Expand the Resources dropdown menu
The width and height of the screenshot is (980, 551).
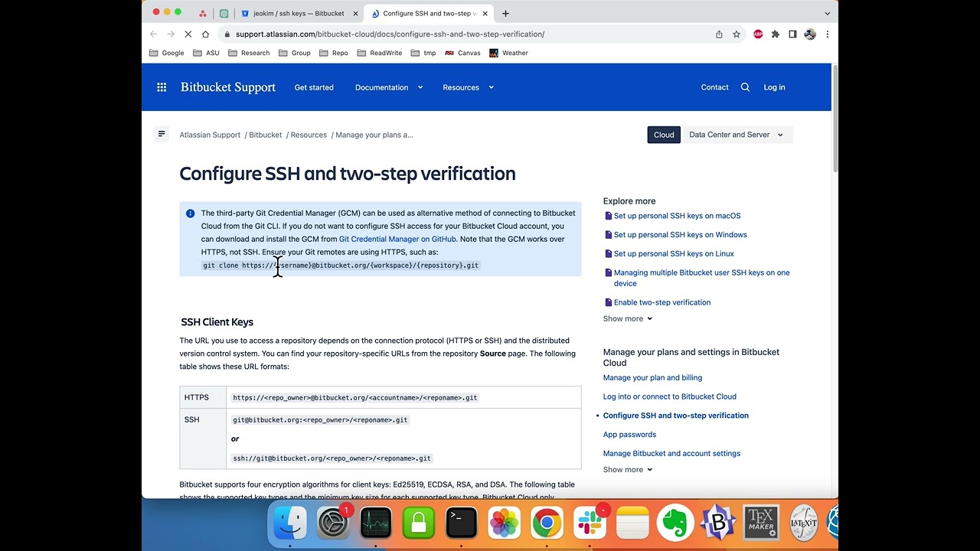coord(468,87)
